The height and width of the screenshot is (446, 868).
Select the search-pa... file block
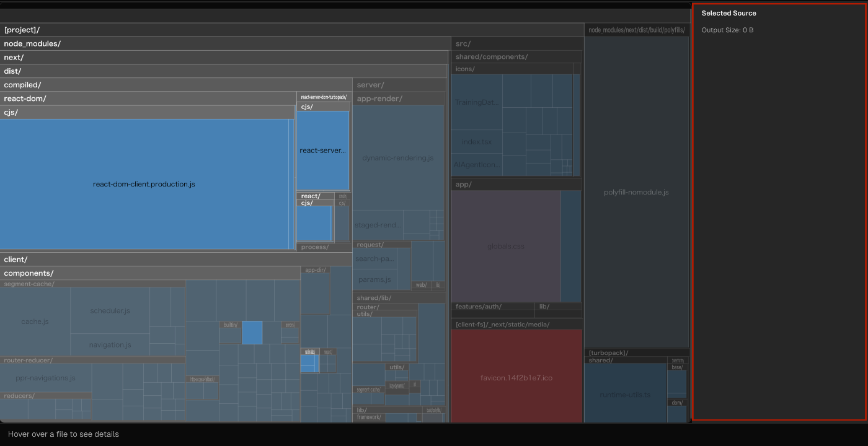pyautogui.click(x=375, y=258)
